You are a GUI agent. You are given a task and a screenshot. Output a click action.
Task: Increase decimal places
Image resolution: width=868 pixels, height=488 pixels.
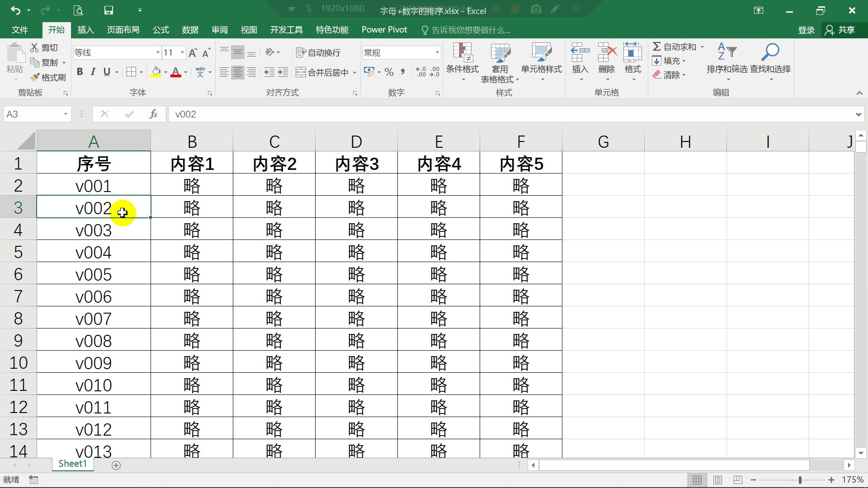(421, 72)
